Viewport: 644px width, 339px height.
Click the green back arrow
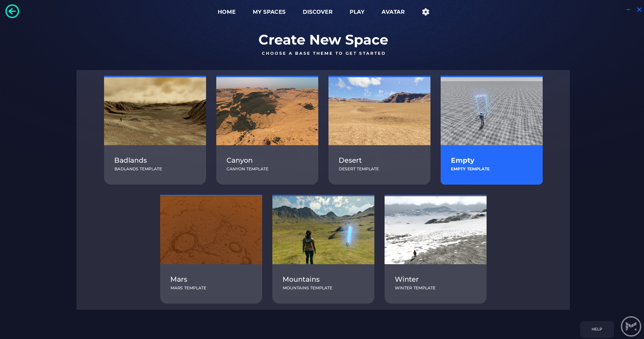12,11
